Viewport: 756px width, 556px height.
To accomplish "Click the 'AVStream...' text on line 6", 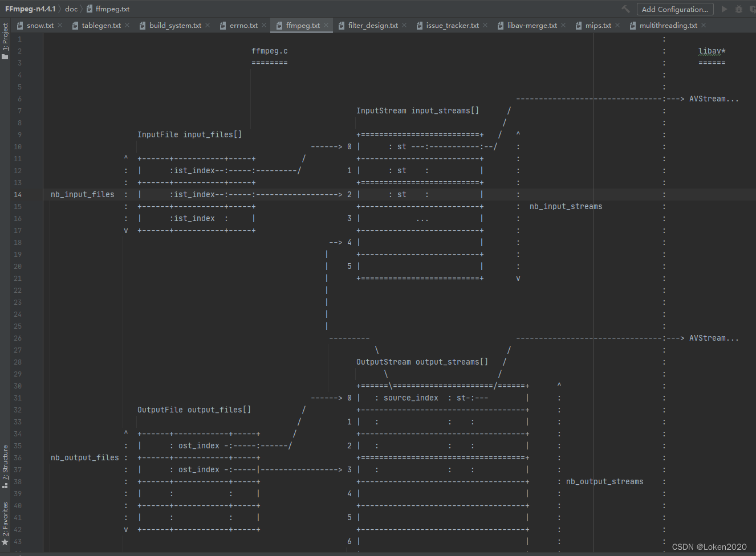I will pos(714,99).
